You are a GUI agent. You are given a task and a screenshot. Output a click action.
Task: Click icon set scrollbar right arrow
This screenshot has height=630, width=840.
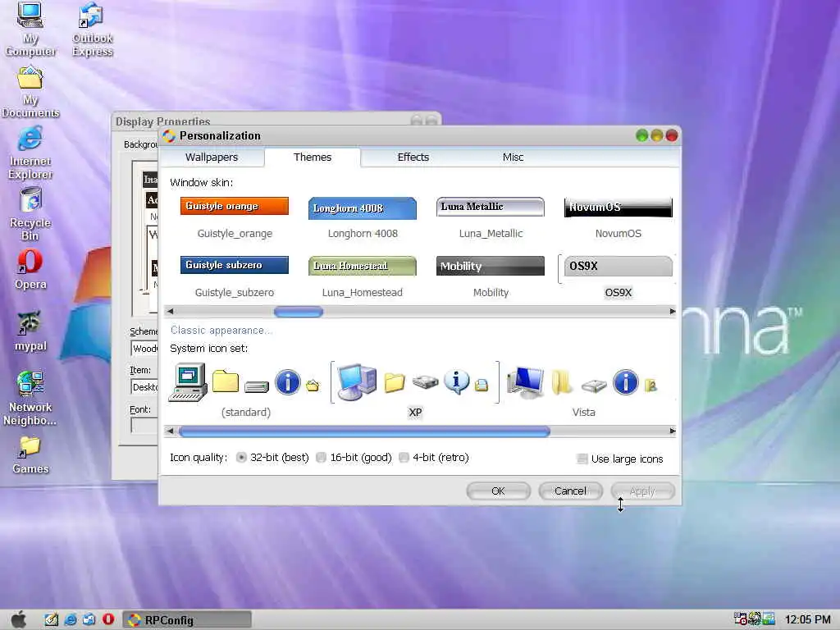click(x=673, y=431)
